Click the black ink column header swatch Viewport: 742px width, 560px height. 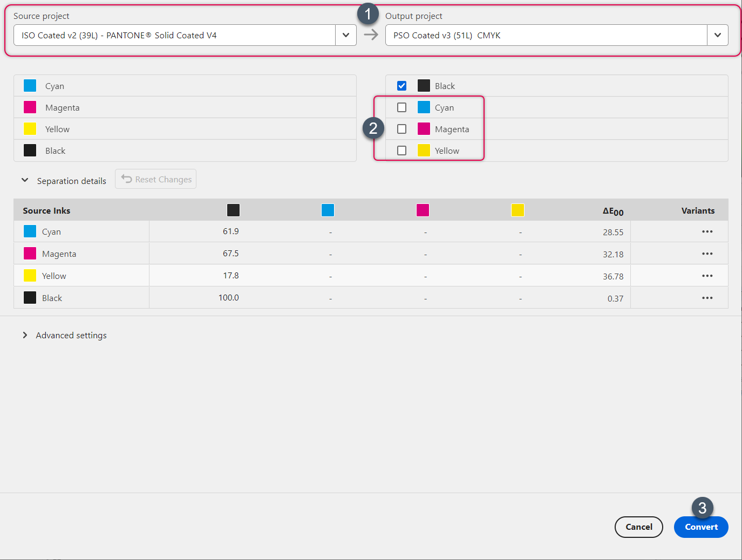coord(233,210)
